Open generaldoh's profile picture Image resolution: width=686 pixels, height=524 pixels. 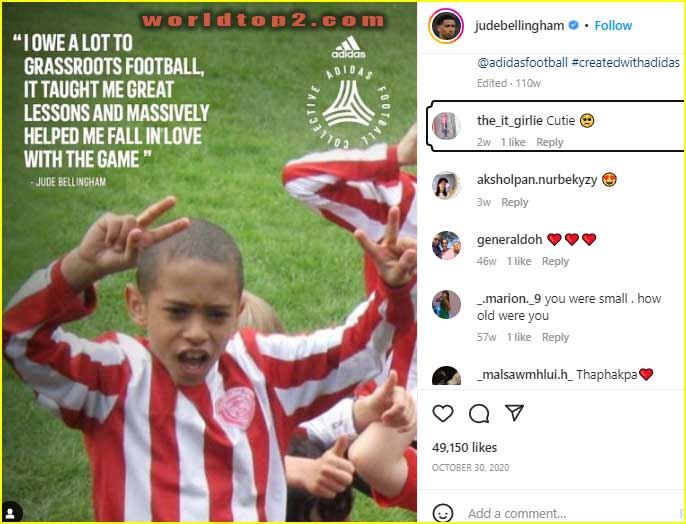(x=446, y=245)
